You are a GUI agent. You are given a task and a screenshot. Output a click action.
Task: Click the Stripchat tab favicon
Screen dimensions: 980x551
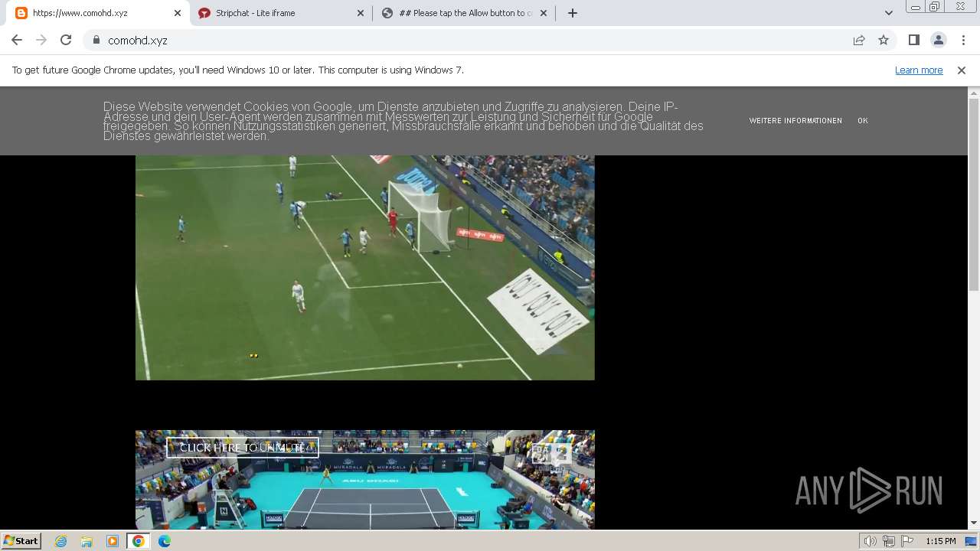pyautogui.click(x=204, y=13)
